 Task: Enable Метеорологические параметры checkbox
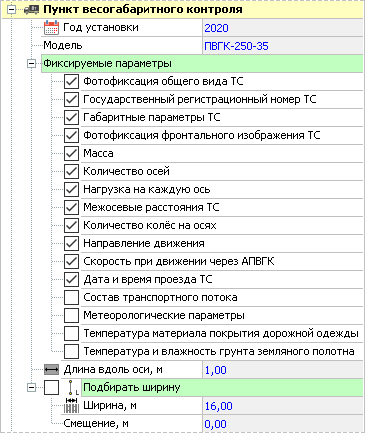[x=71, y=316]
